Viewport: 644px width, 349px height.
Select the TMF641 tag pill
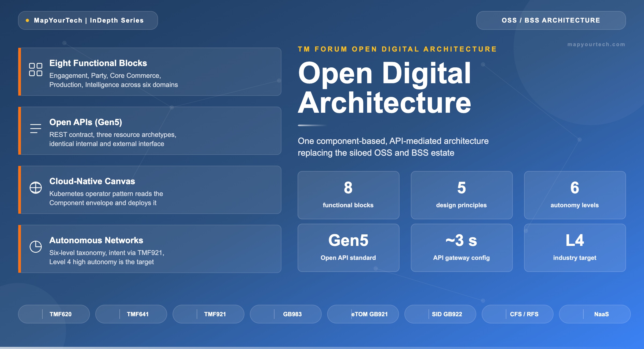[131, 314]
